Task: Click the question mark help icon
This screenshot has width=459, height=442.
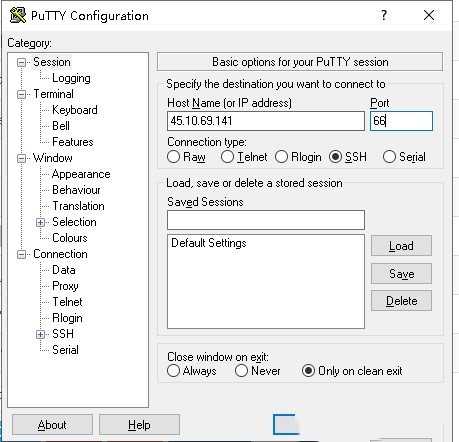Action: (384, 15)
